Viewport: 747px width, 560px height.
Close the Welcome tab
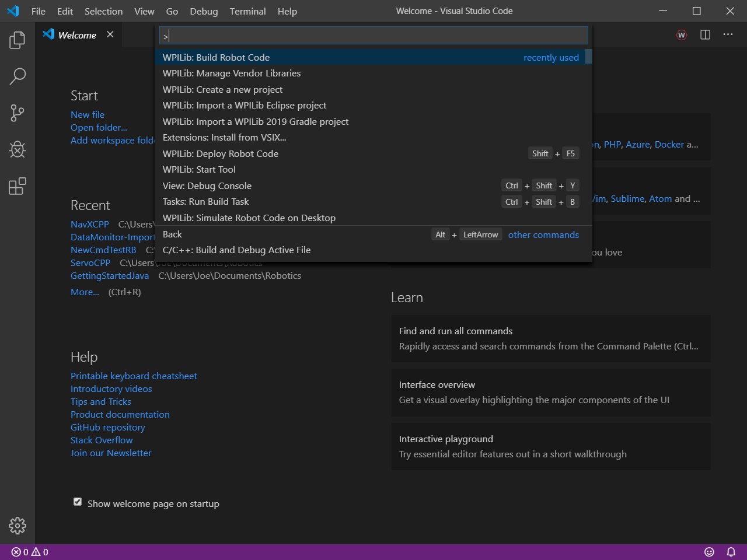pos(110,35)
